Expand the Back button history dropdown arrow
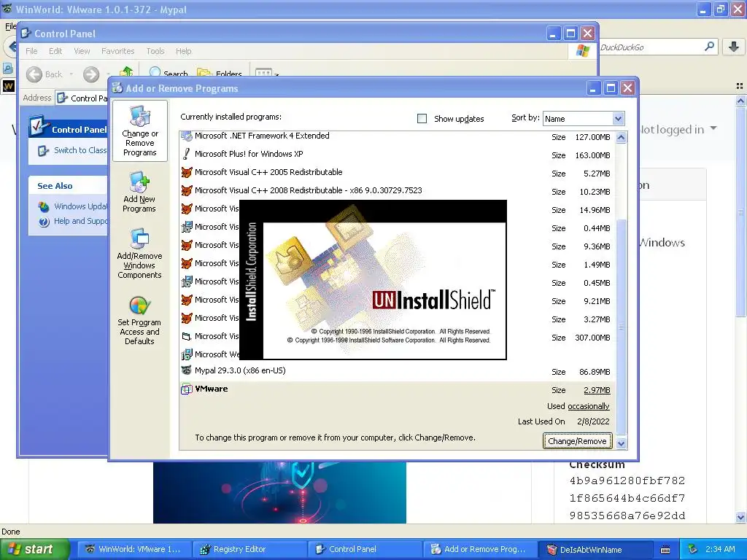 coord(71,74)
